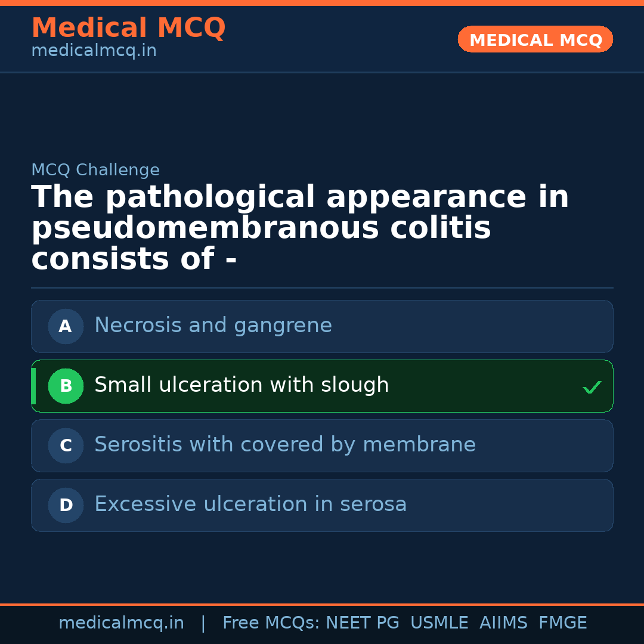This screenshot has width=644, height=644.
Task: Select AIIMS in the footer
Action: tap(503, 623)
